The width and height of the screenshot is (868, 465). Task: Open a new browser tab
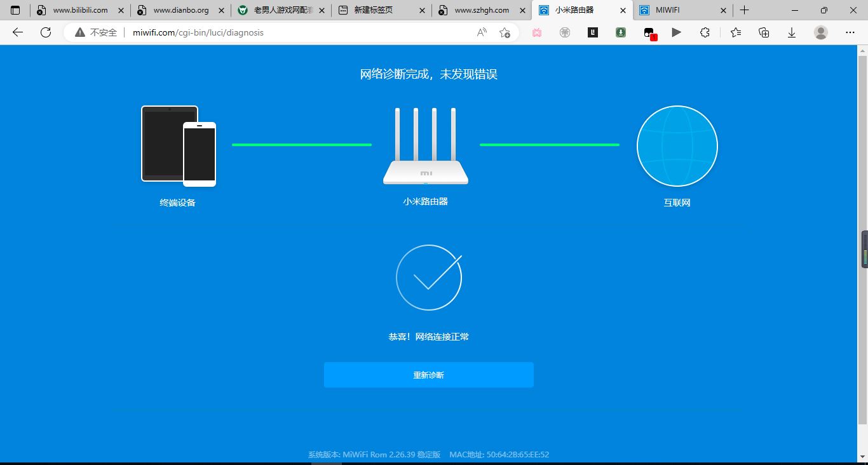coord(745,10)
